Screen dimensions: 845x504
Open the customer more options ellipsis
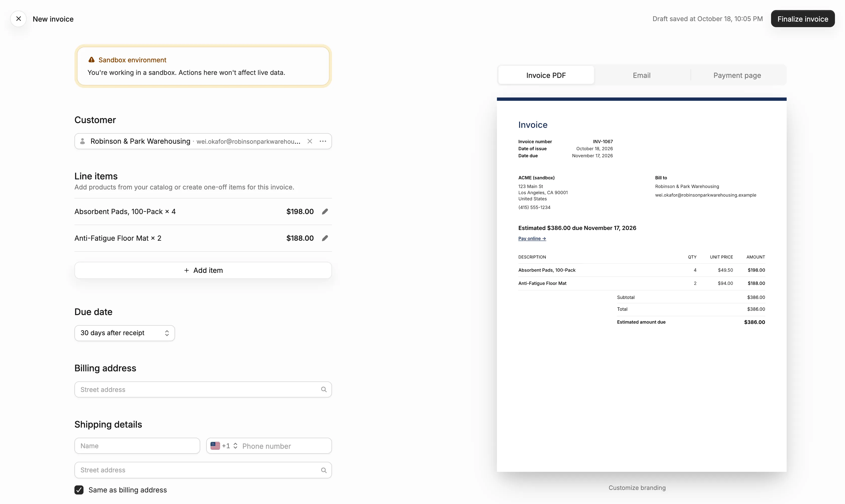[x=323, y=141]
